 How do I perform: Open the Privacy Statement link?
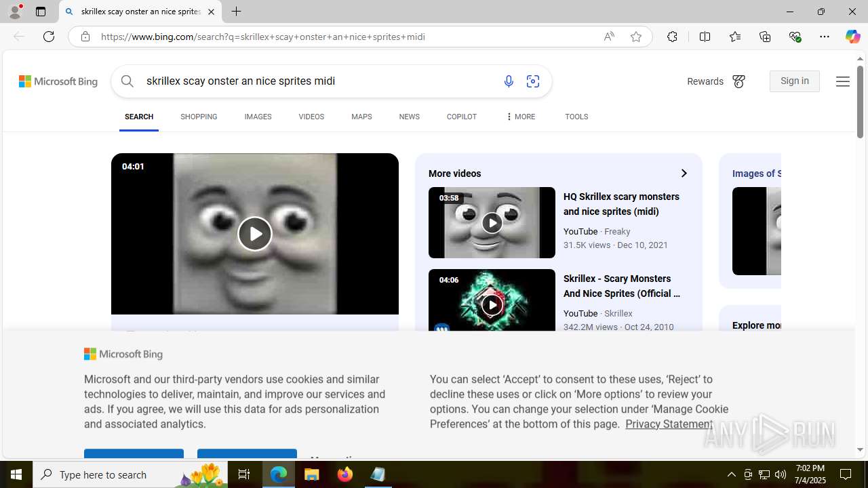[x=669, y=424]
